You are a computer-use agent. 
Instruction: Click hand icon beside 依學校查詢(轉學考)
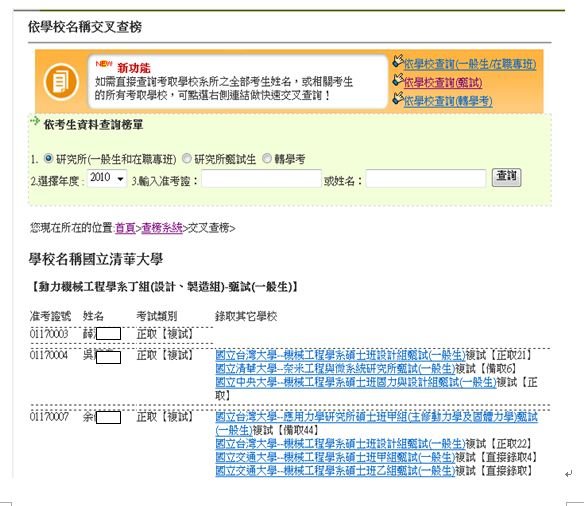pos(398,98)
